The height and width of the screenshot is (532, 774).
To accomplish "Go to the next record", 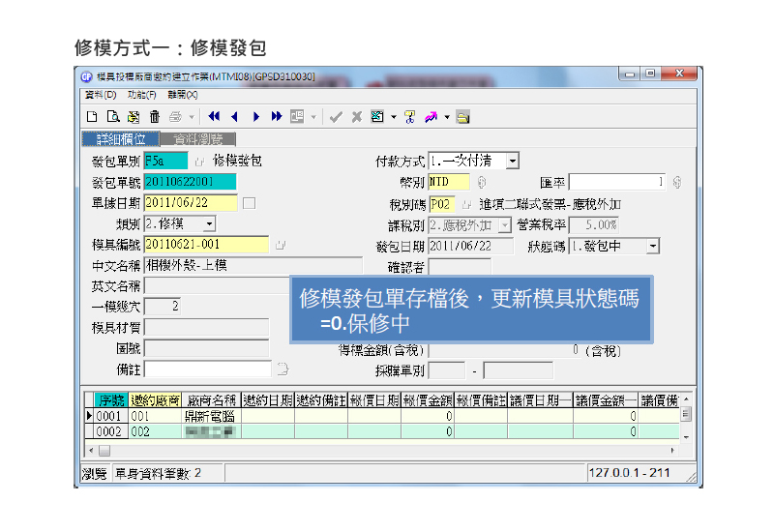I will pyautogui.click(x=255, y=117).
